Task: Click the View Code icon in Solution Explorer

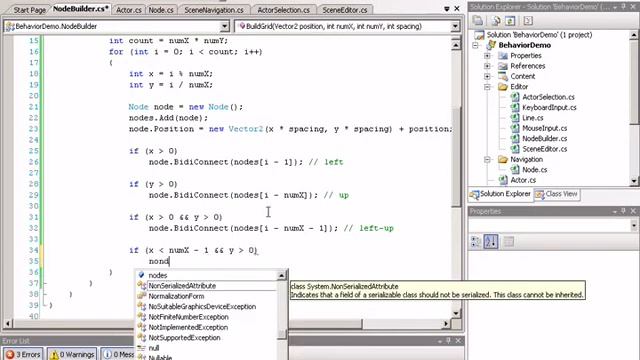Action: (528, 20)
